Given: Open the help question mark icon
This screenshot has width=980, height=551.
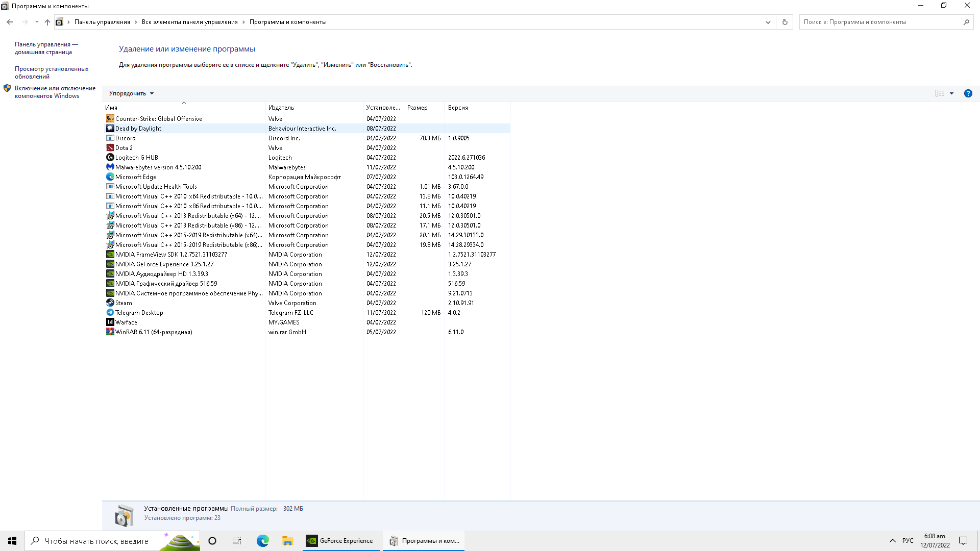Looking at the screenshot, I should (x=968, y=93).
